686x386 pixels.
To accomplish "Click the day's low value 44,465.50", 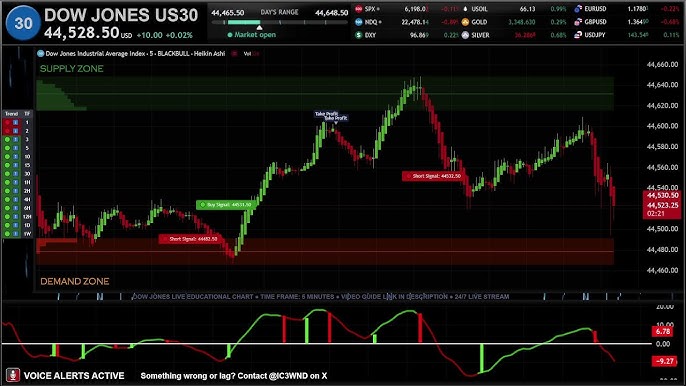I will pyautogui.click(x=228, y=13).
